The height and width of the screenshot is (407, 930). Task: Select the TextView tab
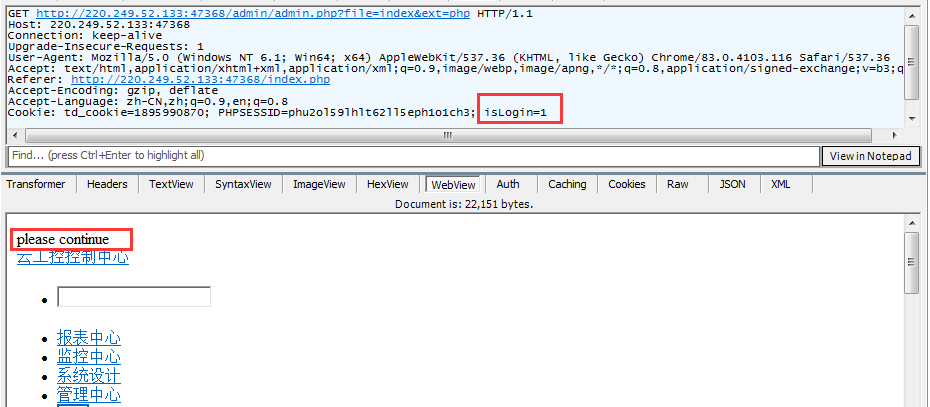click(x=172, y=184)
